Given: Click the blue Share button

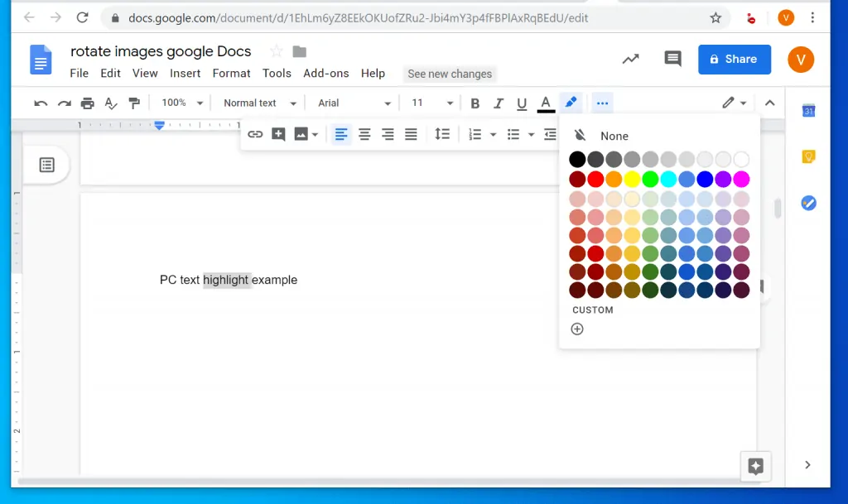Looking at the screenshot, I should (735, 60).
